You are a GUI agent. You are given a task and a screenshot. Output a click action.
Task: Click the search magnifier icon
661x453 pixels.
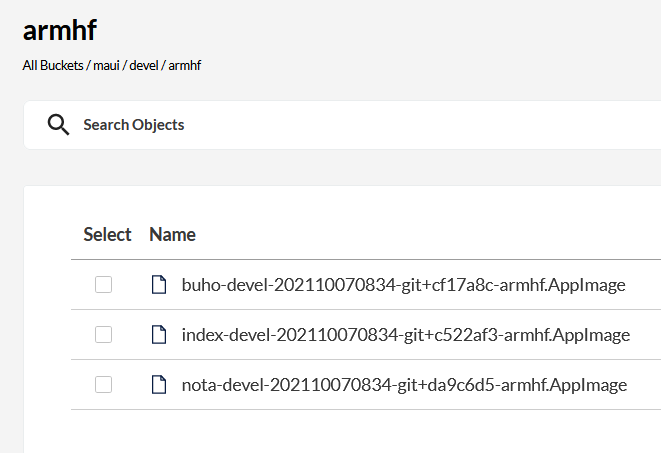point(58,125)
